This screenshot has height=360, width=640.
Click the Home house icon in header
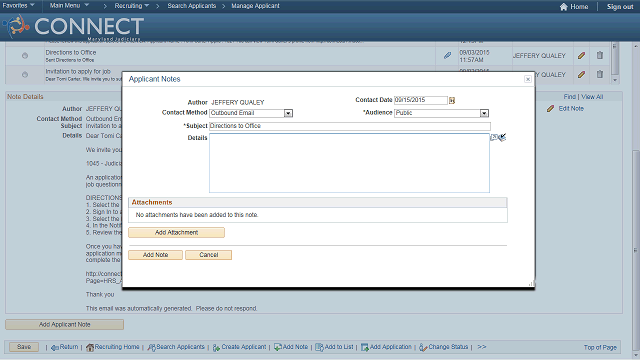564,7
